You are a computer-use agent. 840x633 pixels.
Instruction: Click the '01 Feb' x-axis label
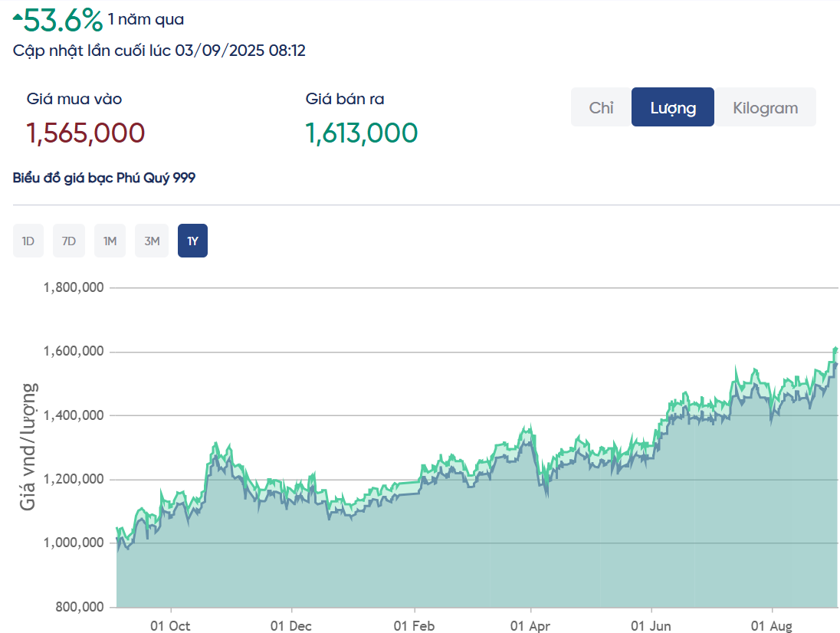414,626
